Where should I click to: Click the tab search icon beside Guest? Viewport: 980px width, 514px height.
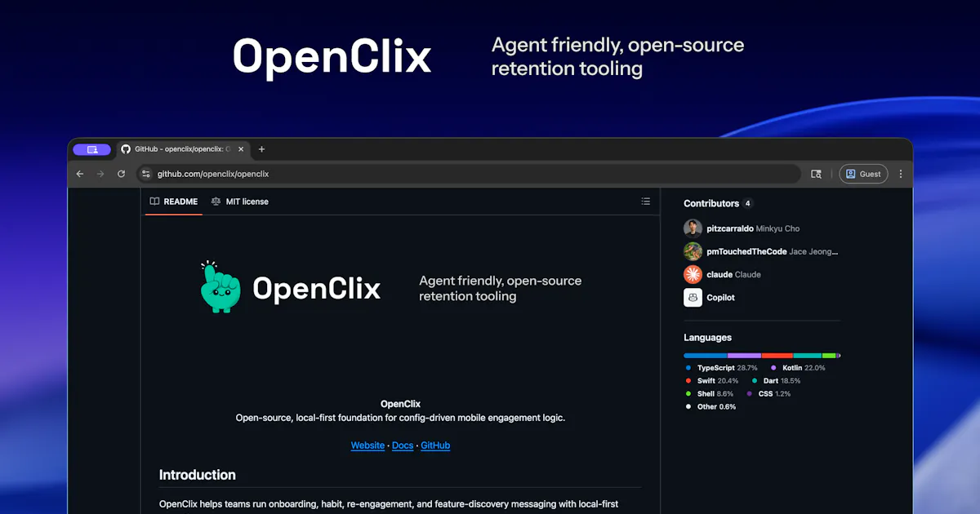pos(816,174)
